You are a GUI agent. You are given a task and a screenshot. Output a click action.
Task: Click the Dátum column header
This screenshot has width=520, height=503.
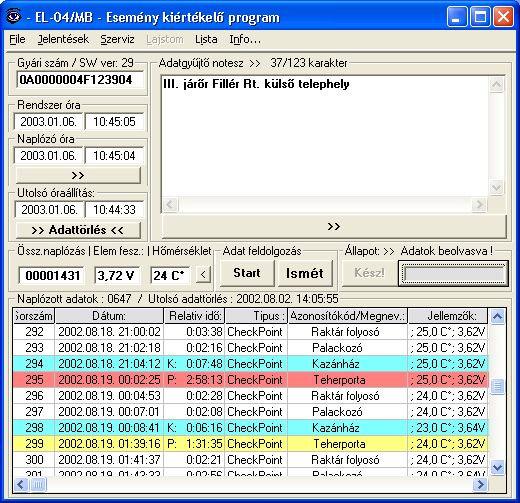(109, 316)
